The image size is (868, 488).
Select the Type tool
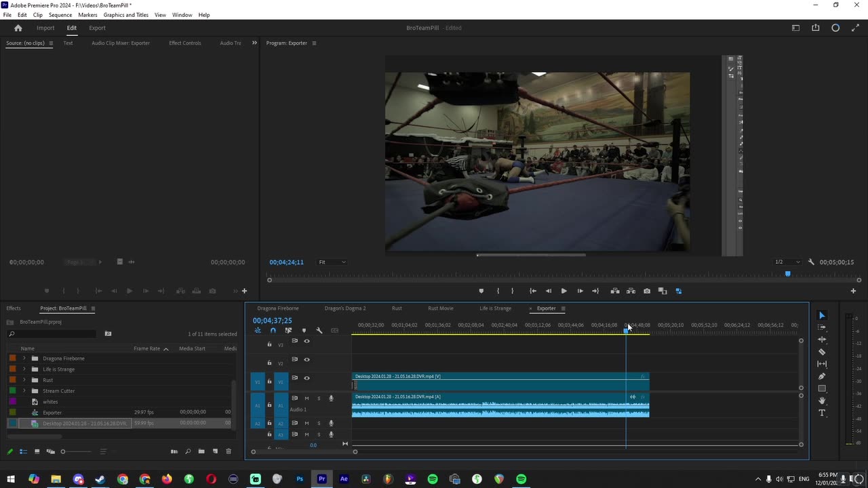[x=822, y=413]
